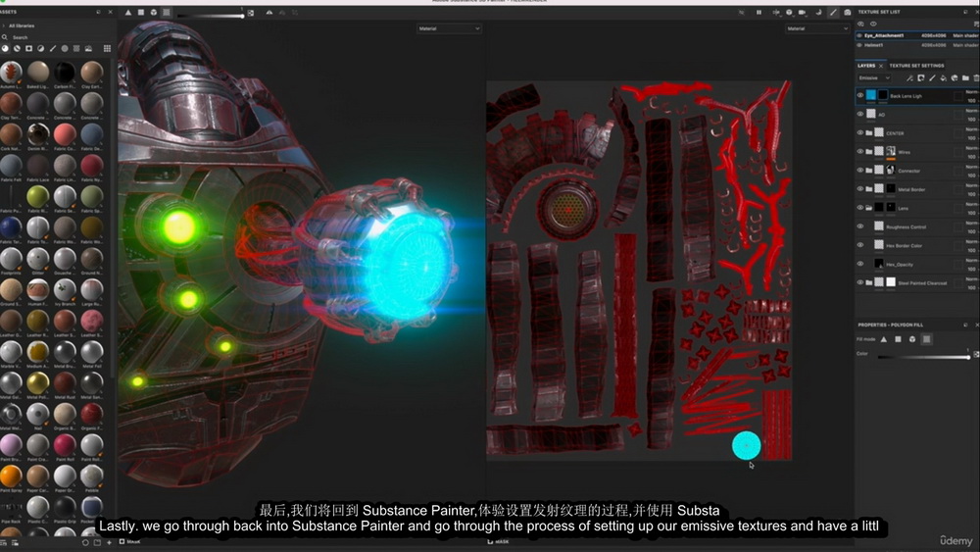This screenshot has width=980, height=552.
Task: Select the Eye_Attachment1 texture set
Action: coord(917,35)
